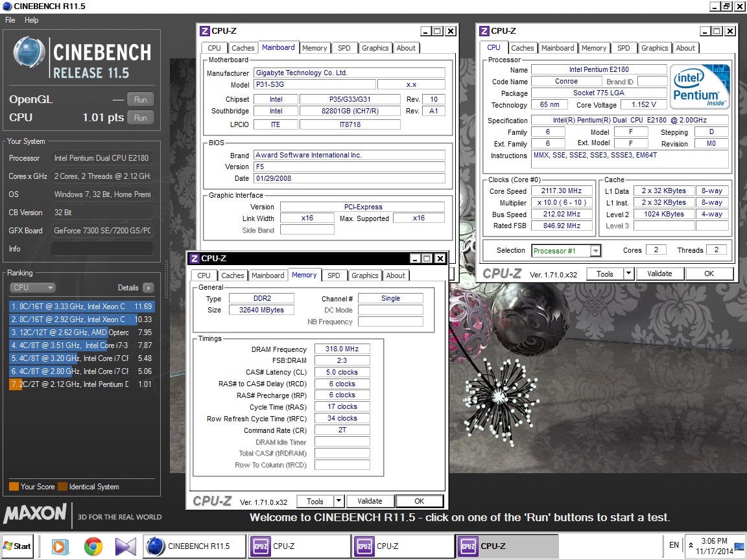The image size is (747, 560).
Task: Select the third CPU-Z taskbar button
Action: pyautogui.click(x=507, y=546)
